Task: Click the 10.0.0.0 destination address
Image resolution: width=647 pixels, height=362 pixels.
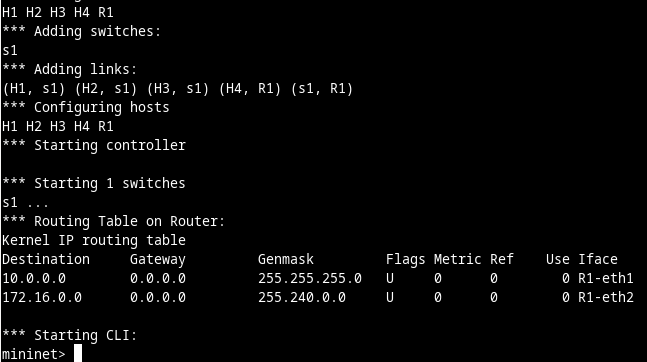Action: [x=34, y=279]
